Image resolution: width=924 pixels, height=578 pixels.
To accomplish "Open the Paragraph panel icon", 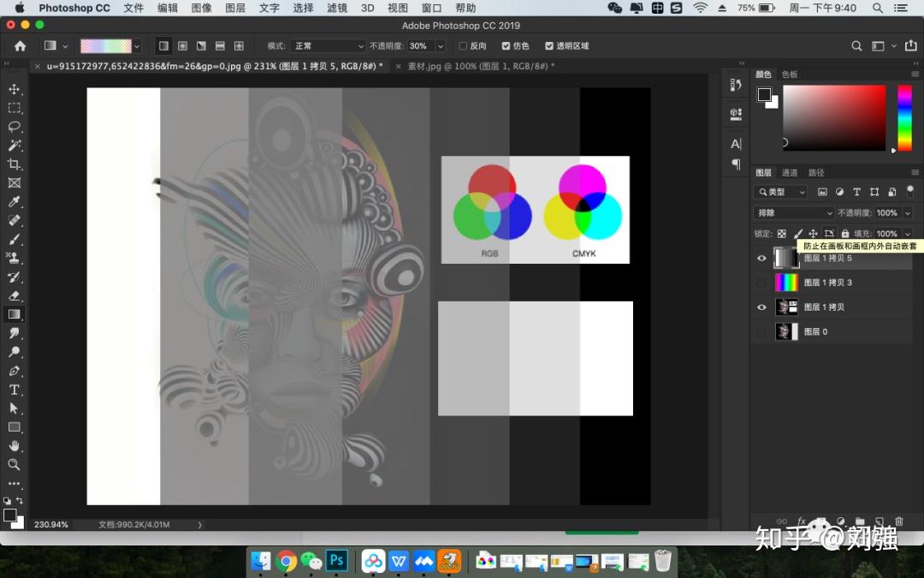I will point(736,164).
